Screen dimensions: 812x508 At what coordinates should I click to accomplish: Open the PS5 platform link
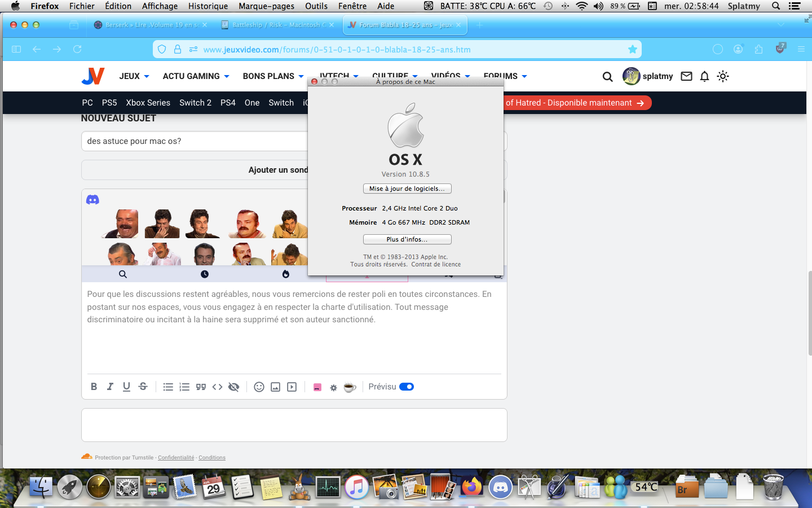coord(109,103)
